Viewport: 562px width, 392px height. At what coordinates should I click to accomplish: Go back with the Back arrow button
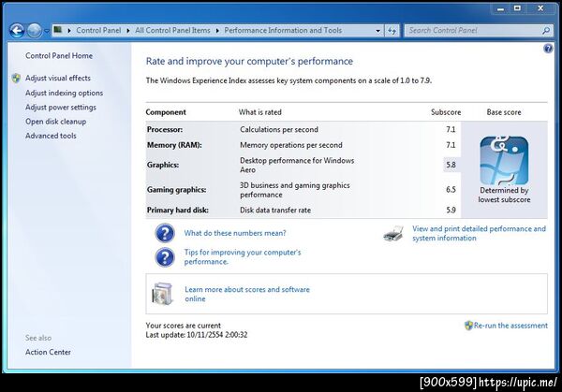coord(17,31)
